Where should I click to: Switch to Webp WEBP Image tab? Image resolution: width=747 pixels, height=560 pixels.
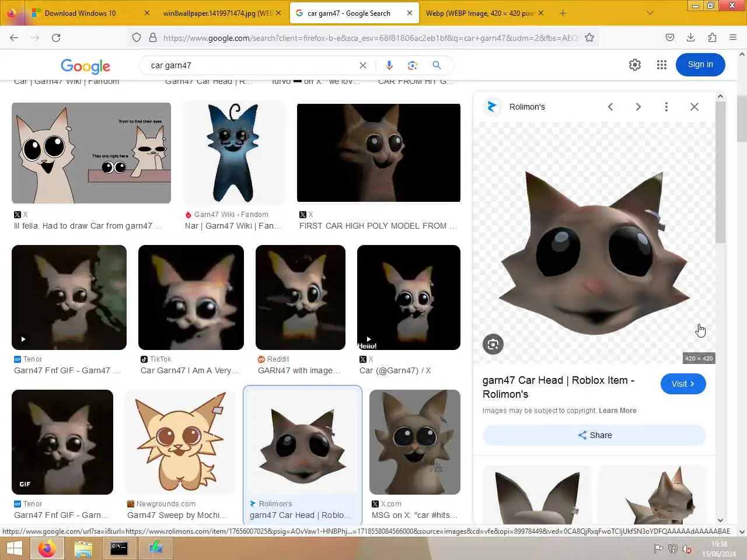[484, 13]
